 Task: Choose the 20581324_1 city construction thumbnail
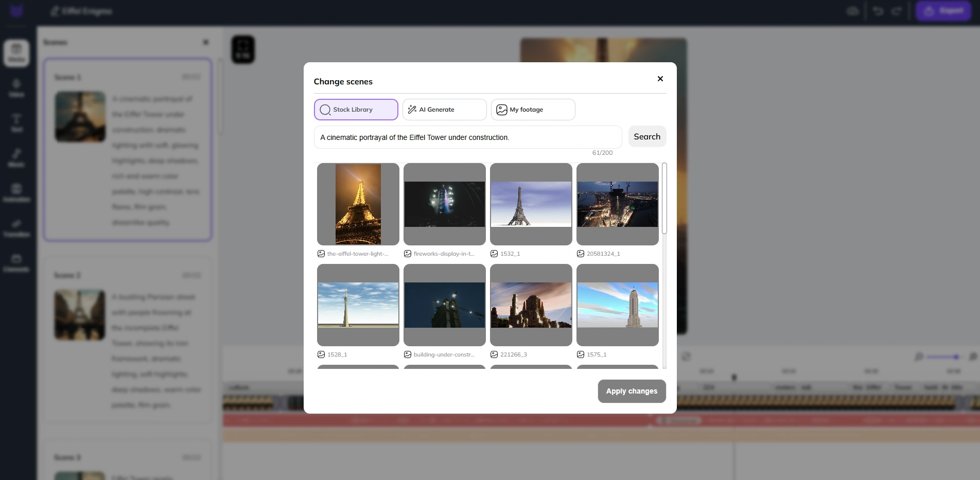(x=618, y=204)
